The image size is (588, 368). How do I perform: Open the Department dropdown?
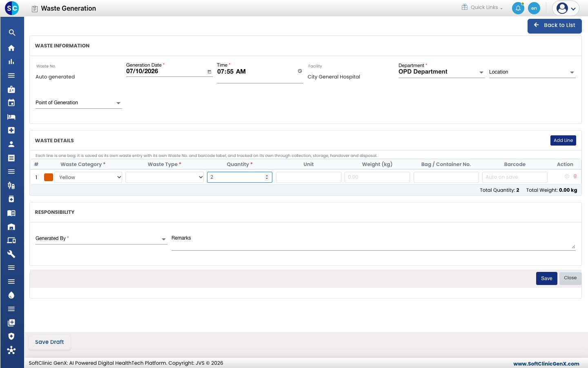tap(441, 72)
